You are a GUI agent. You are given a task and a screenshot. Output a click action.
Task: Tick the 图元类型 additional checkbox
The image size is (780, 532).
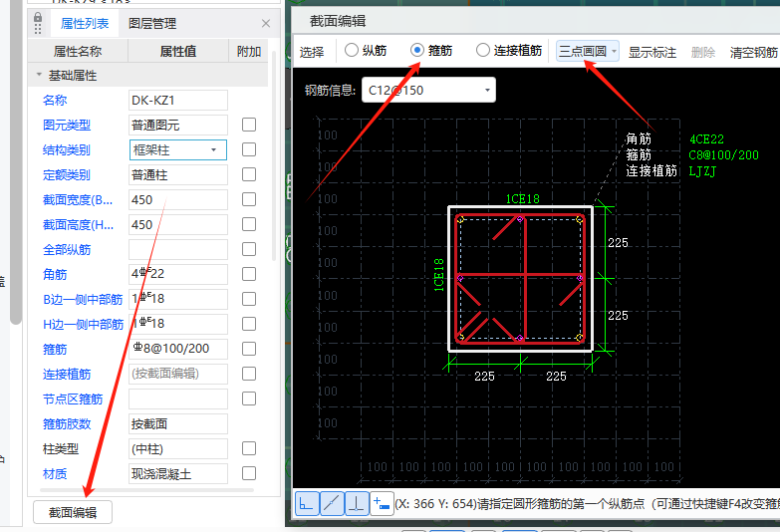pos(249,125)
